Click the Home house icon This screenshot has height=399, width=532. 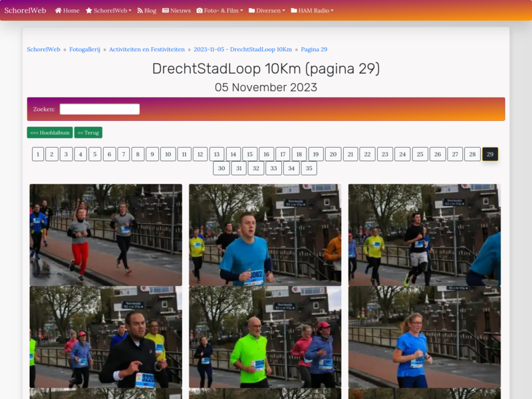[x=58, y=11]
